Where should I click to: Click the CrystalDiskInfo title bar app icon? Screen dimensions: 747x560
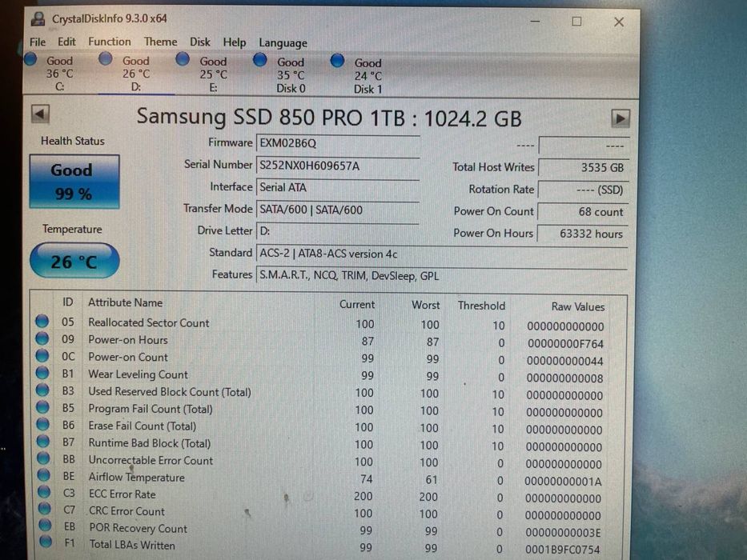point(38,19)
